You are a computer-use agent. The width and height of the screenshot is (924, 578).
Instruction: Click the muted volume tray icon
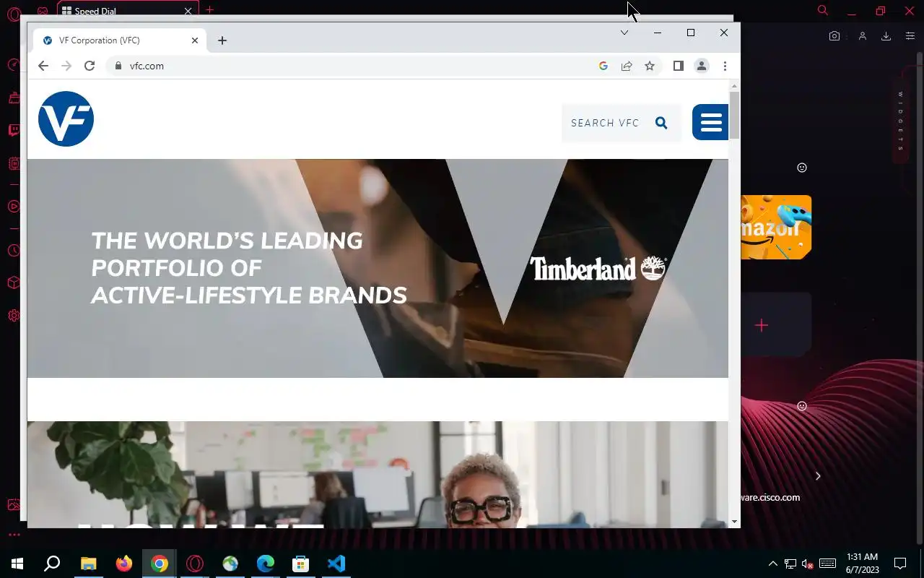click(808, 564)
